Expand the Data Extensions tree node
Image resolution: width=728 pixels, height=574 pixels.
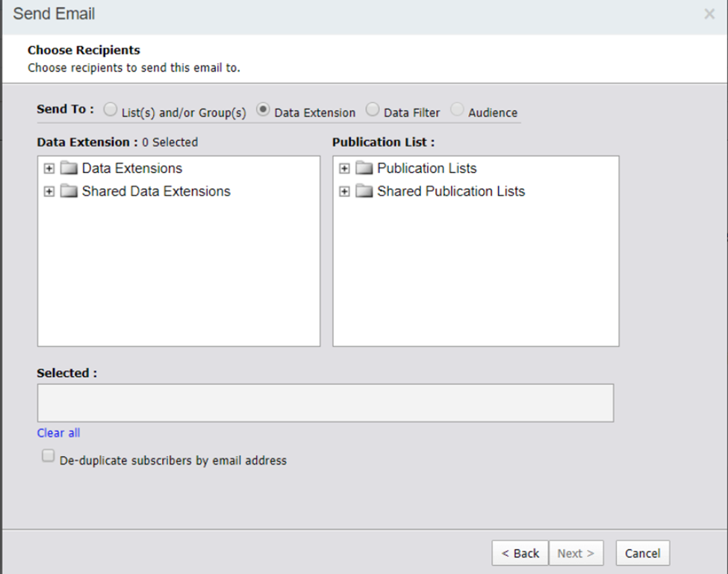tap(49, 169)
